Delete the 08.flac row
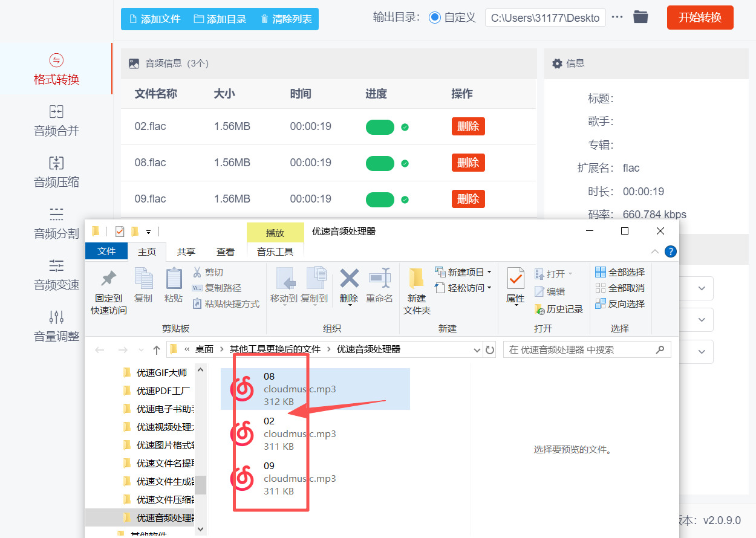Viewport: 756px width, 538px height. pyautogui.click(x=468, y=163)
